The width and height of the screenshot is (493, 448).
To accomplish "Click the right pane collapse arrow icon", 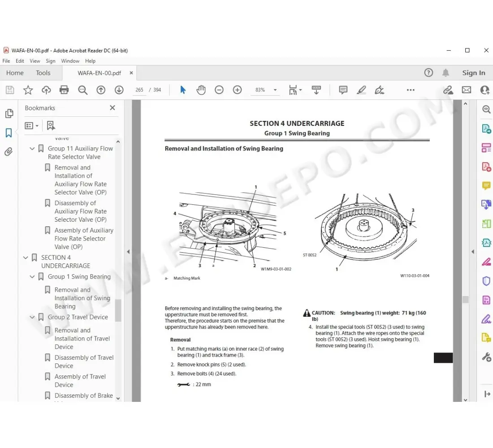I will point(487,394).
